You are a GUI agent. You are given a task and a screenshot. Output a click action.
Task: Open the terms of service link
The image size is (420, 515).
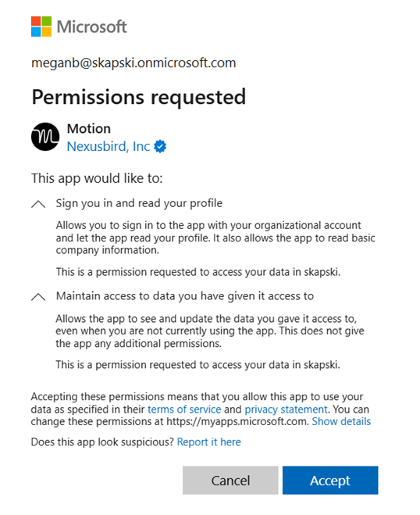(x=184, y=409)
